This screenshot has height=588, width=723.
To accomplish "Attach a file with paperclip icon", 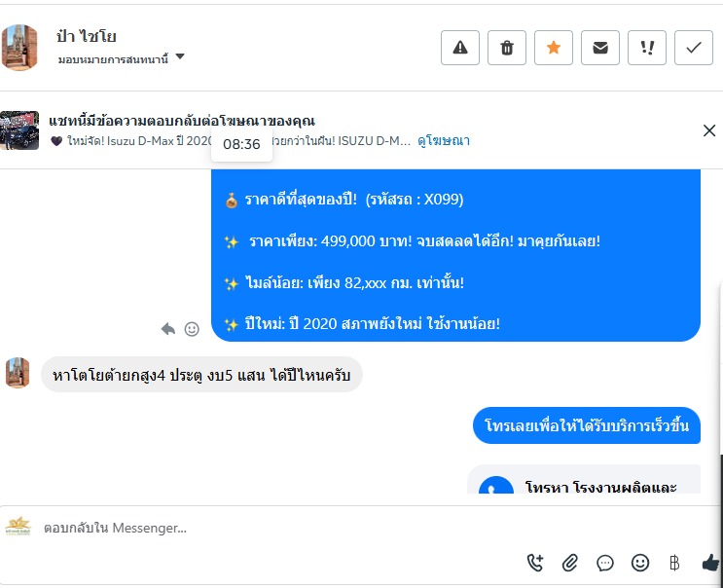I will tap(570, 562).
